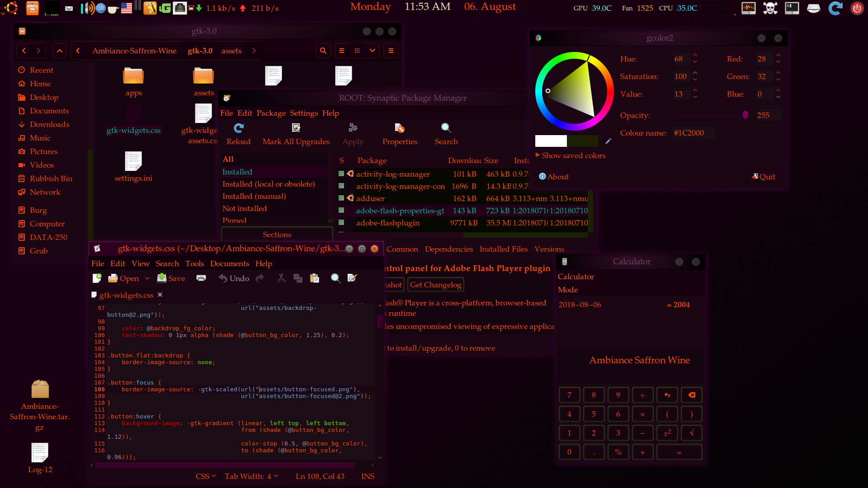The height and width of the screenshot is (488, 868).
Task: Click the Ubuntu logo in the top panel
Action: [11, 8]
